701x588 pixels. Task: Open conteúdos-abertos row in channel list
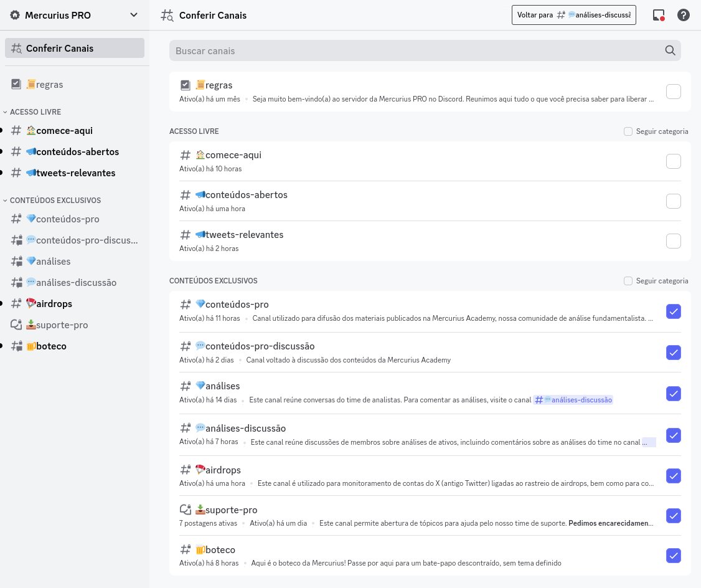[430, 201]
